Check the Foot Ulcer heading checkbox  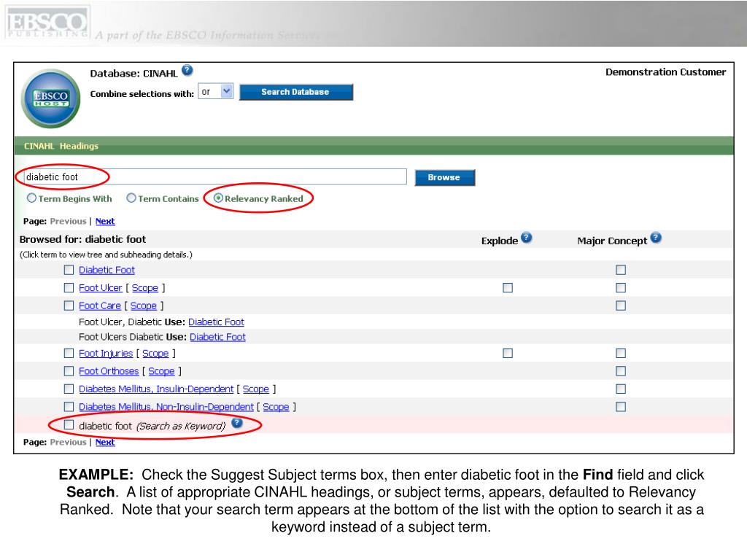click(69, 287)
